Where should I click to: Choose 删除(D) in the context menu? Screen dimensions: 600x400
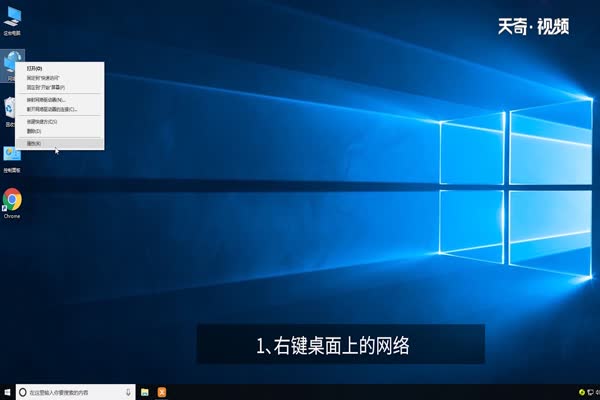pyautogui.click(x=59, y=131)
